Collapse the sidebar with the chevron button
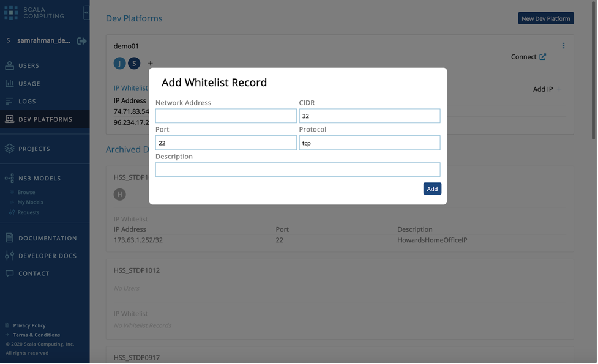Viewport: 598px width, 364px height. 86,12
